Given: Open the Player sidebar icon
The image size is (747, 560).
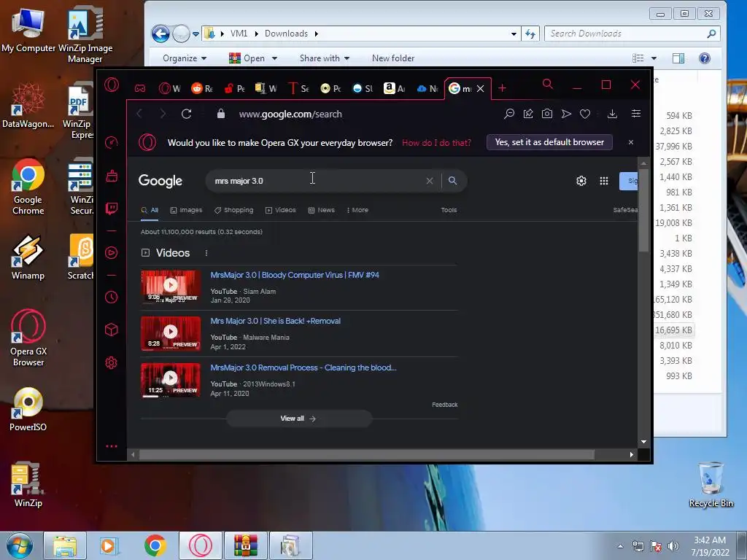Looking at the screenshot, I should (112, 252).
